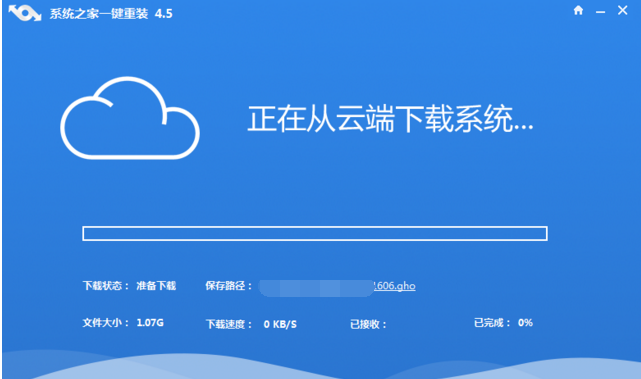
Task: Click the 系统之家一键重装 4.5 title text
Action: (111, 13)
